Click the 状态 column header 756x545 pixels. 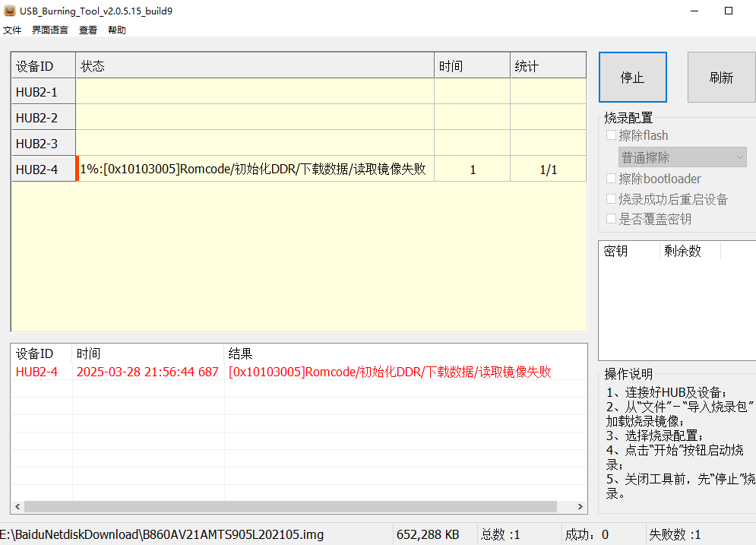[93, 65]
